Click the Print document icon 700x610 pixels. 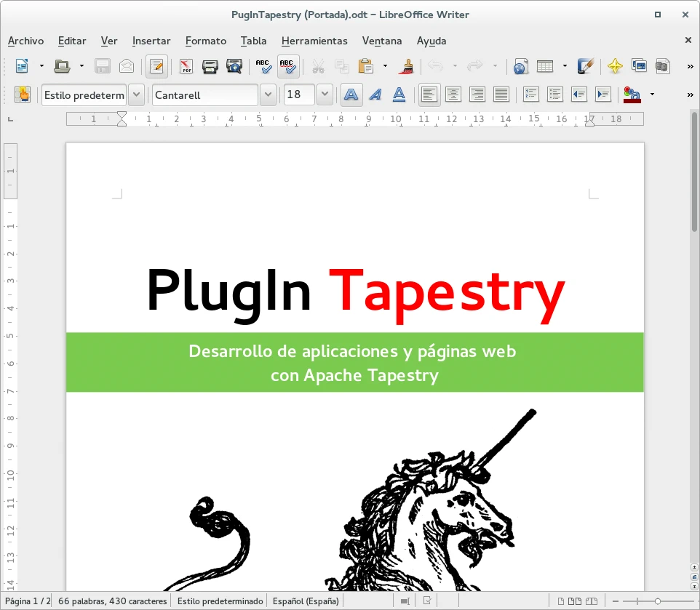pos(210,66)
